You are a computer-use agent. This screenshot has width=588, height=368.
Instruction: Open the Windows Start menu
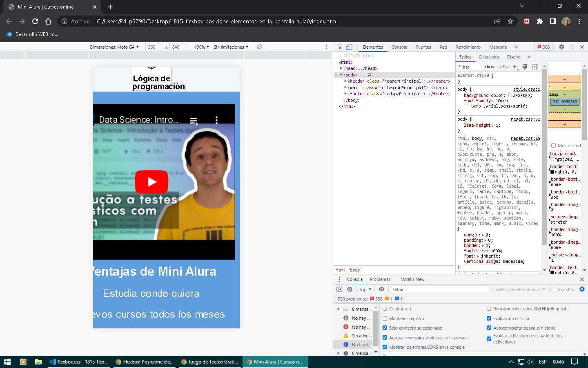[x=7, y=362]
